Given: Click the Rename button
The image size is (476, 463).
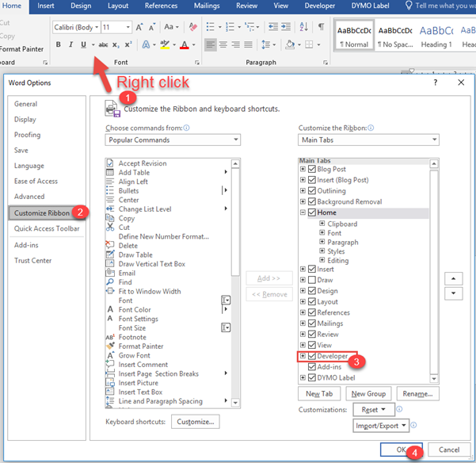Looking at the screenshot, I should click(x=417, y=394).
